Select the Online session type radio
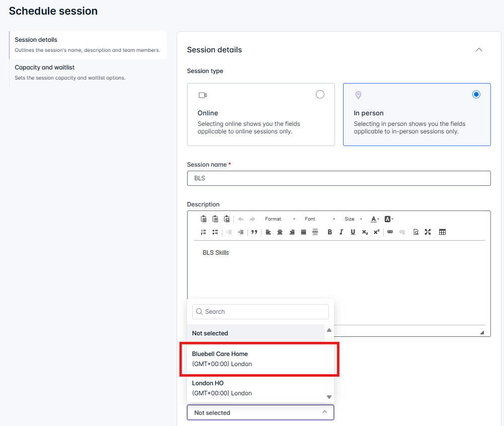Image resolution: width=504 pixels, height=426 pixels. click(x=320, y=95)
